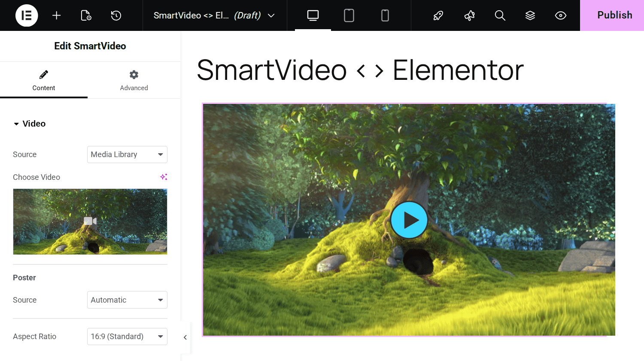The image size is (644, 361).
Task: Select the Content tab
Action: pyautogui.click(x=43, y=80)
